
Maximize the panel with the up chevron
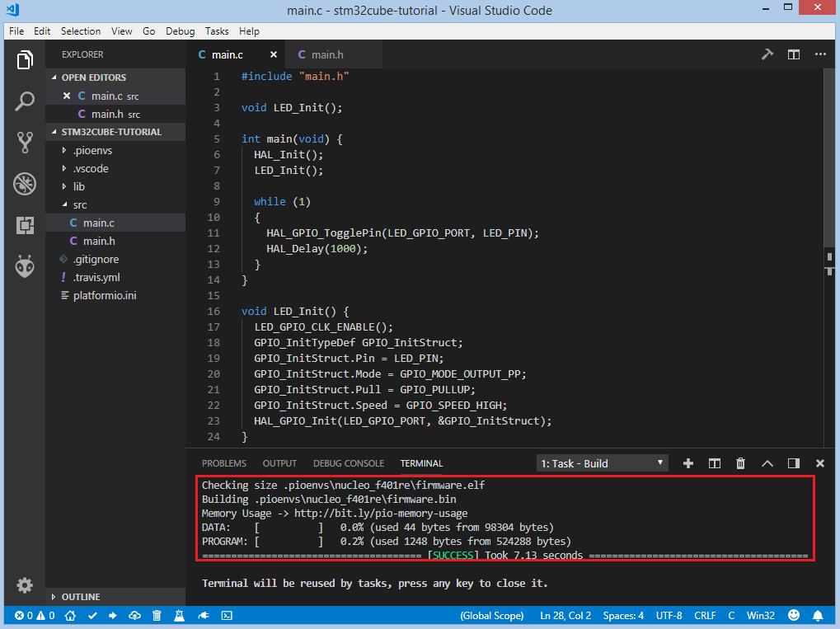click(x=767, y=463)
